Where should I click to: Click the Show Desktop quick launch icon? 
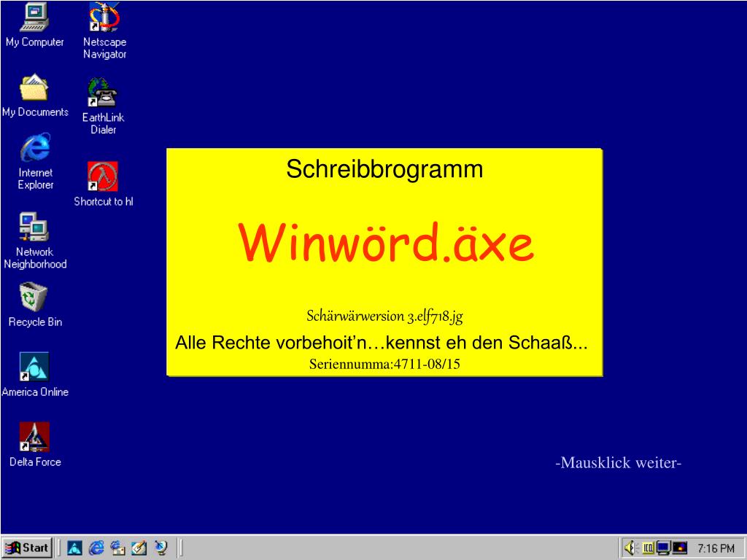(139, 548)
